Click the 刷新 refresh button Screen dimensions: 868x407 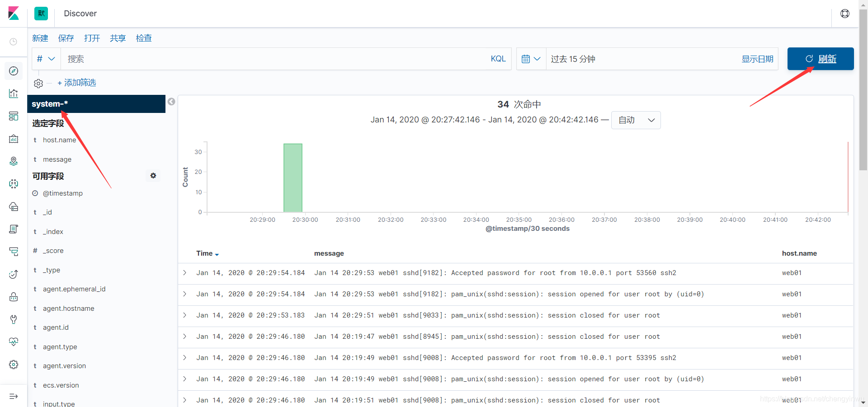point(821,59)
